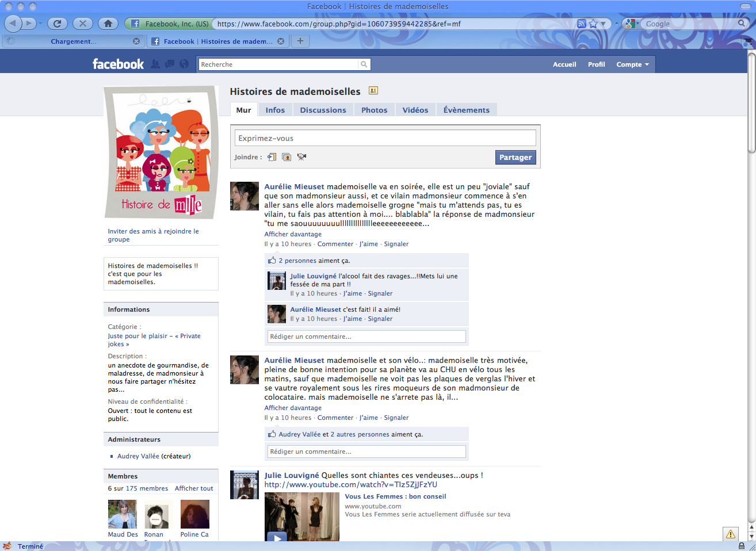Reload the page with the Refresh button
Viewport: 756px width, 551px height.
[x=57, y=24]
